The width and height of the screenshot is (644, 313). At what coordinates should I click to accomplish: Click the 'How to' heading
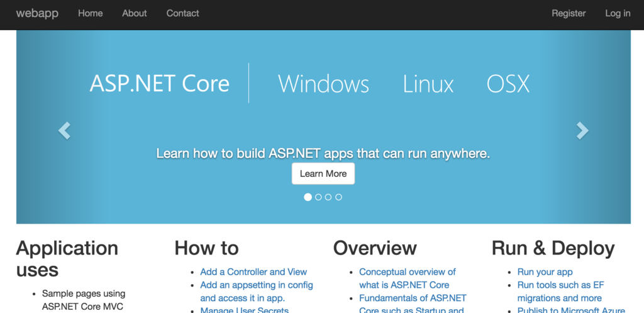(206, 248)
